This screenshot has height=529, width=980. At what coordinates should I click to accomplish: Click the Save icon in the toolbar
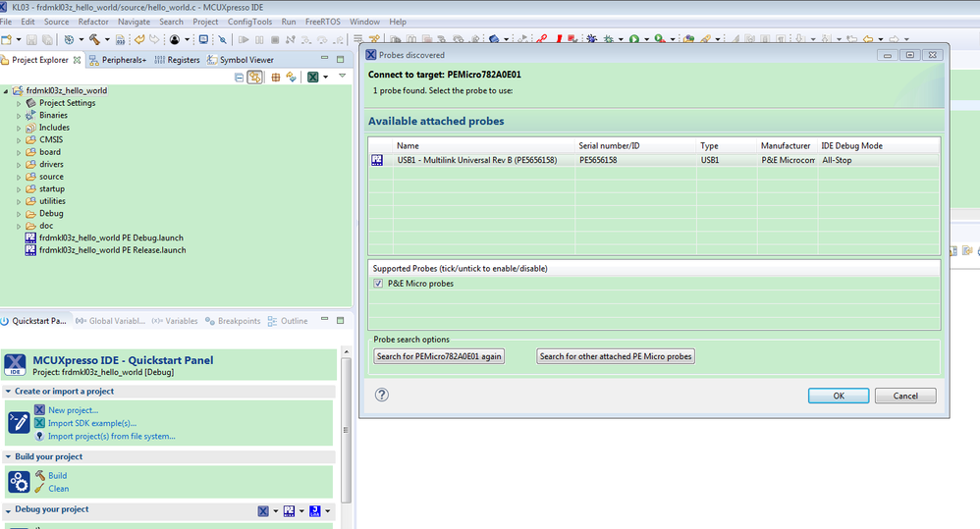tap(31, 39)
